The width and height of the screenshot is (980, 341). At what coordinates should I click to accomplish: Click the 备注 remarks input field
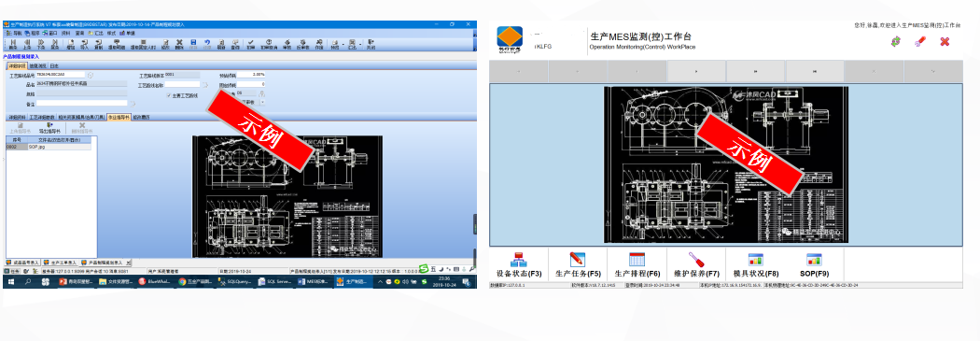(82, 104)
